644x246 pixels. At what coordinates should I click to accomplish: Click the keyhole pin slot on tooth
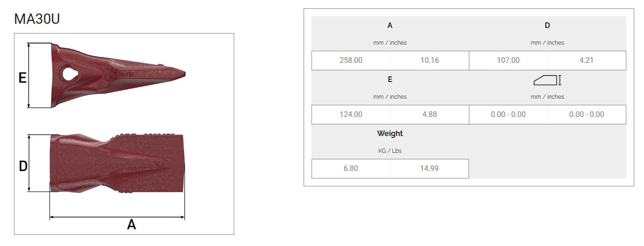pos(69,74)
